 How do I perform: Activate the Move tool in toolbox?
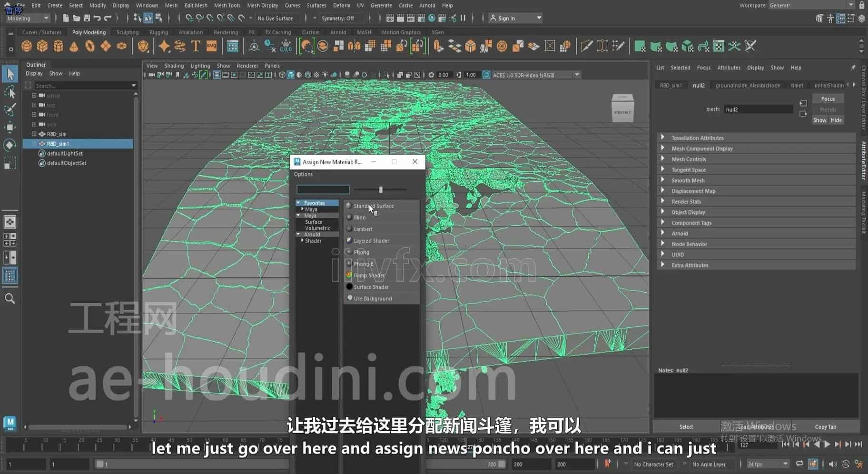(x=10, y=127)
